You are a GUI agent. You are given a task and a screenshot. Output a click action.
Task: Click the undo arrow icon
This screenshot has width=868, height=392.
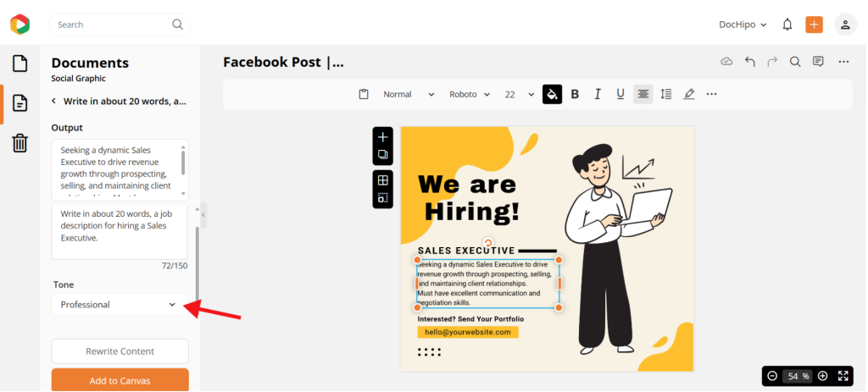[x=750, y=62]
